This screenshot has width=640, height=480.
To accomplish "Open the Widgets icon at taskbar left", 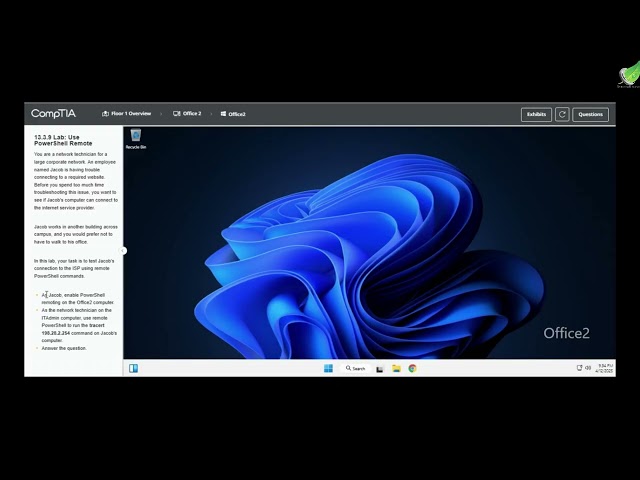I will tap(133, 368).
